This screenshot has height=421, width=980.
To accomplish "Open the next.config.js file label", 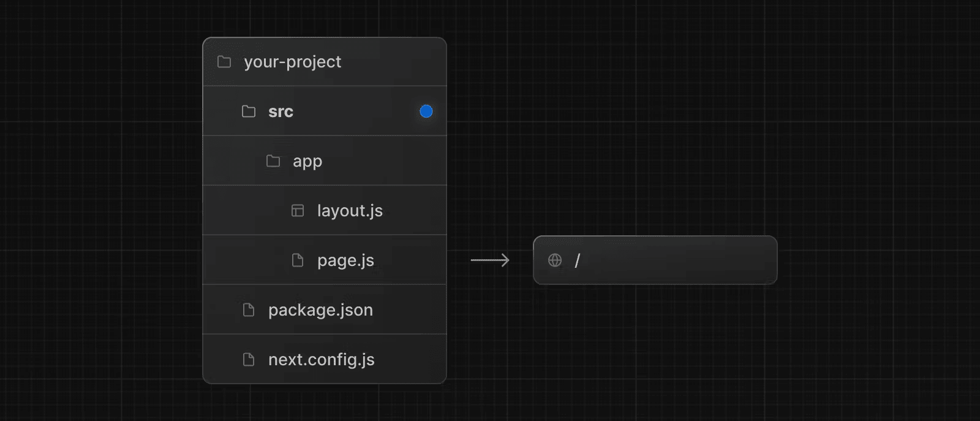I will click(321, 360).
